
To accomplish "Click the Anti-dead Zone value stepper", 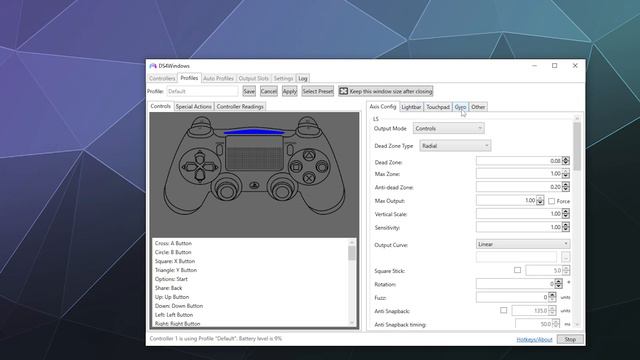I will [x=565, y=187].
